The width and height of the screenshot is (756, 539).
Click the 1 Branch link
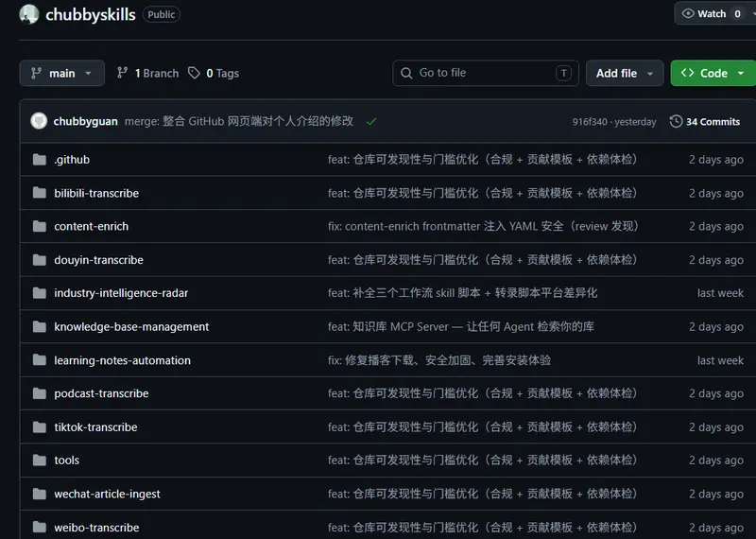tap(148, 73)
